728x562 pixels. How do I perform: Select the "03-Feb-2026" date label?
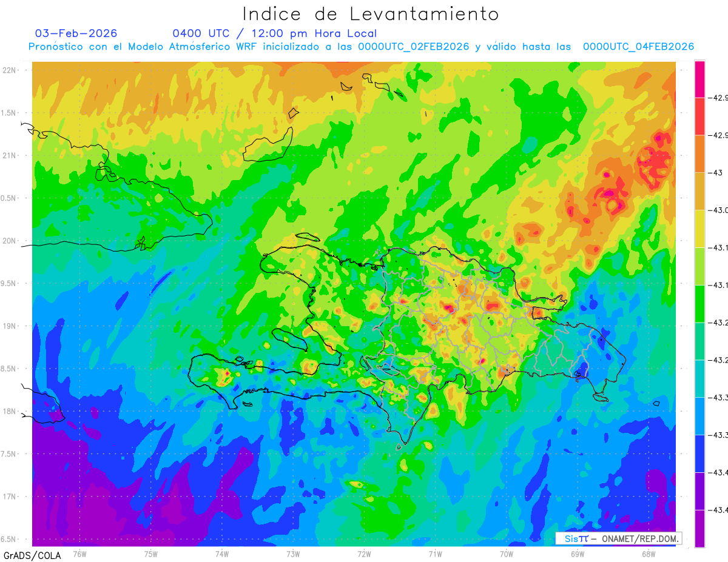(76, 33)
